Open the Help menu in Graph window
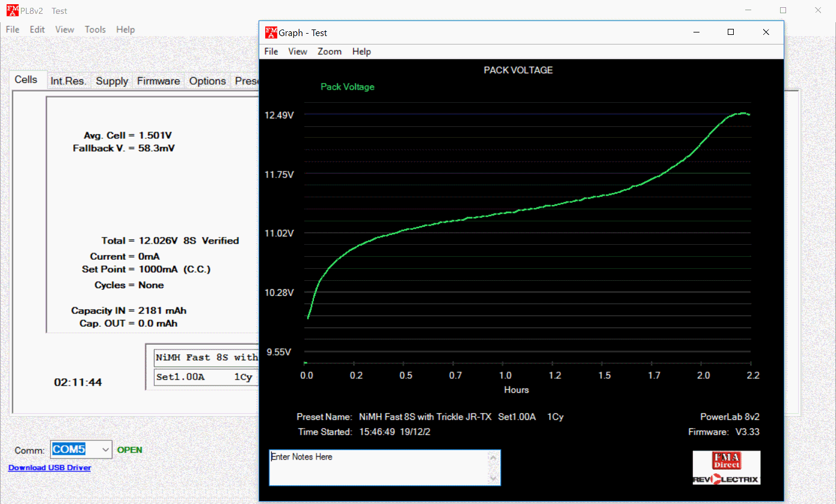This screenshot has width=836, height=504. click(x=361, y=52)
